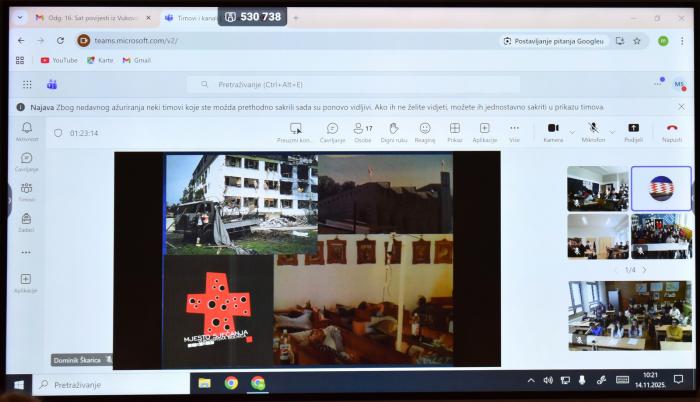Click the Podijeli share screen icon
This screenshot has width=700, height=402.
(633, 129)
